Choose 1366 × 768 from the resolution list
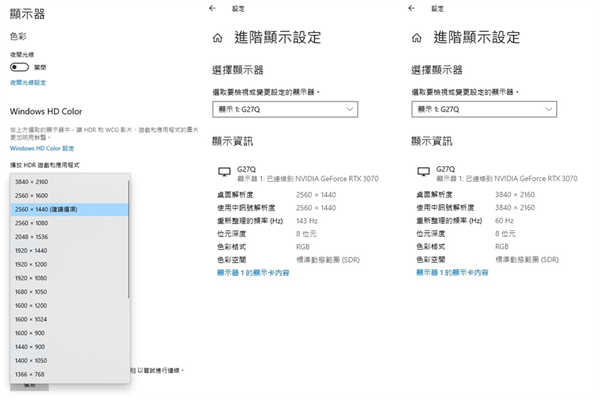Image resolution: width=600 pixels, height=400 pixels. (x=70, y=375)
